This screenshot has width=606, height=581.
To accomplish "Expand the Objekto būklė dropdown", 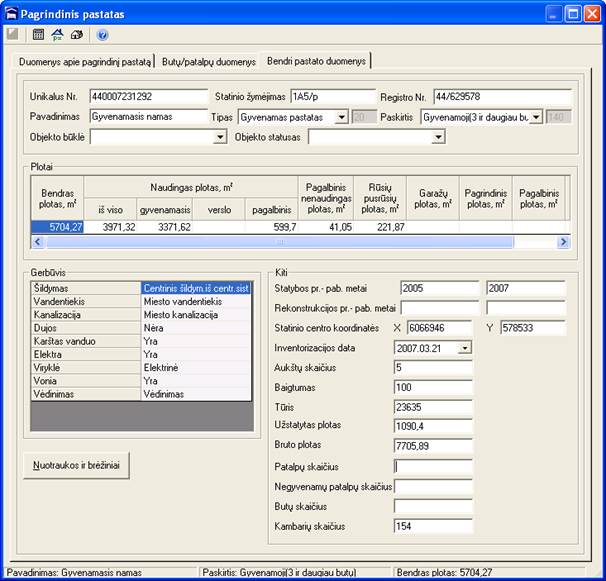I will (220, 137).
